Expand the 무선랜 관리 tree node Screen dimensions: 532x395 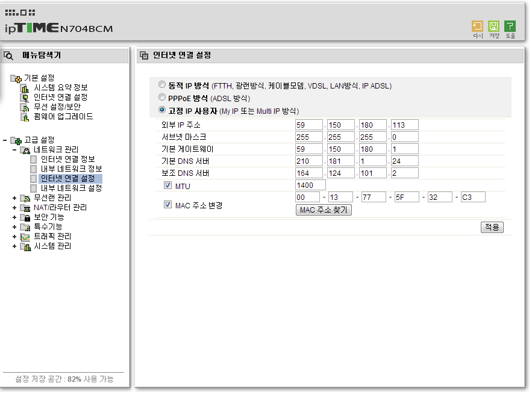click(14, 198)
